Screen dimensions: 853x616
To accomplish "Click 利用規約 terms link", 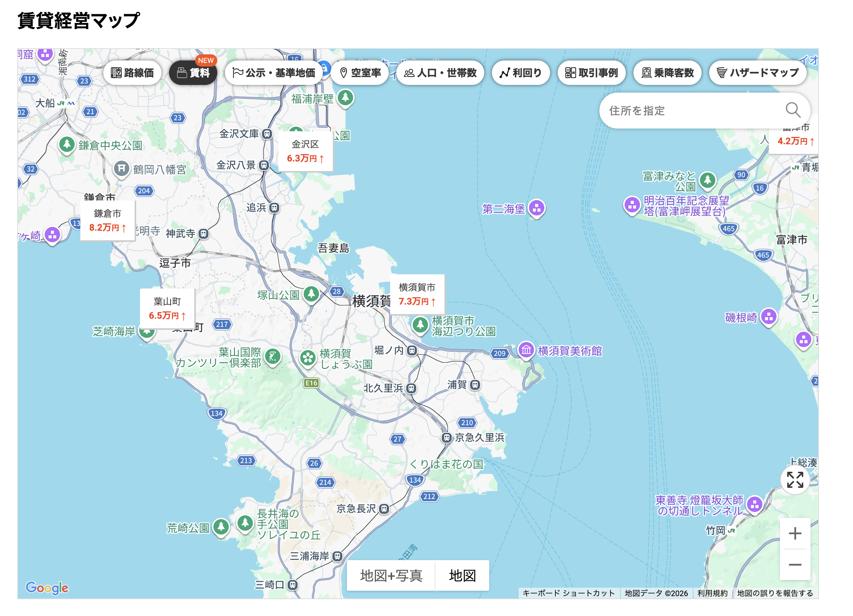I will 712,593.
